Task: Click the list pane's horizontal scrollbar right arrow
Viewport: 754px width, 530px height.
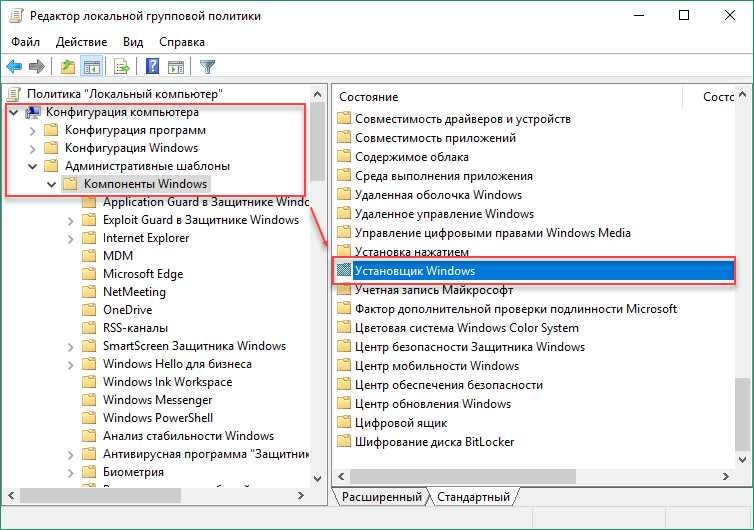Action: coord(725,476)
